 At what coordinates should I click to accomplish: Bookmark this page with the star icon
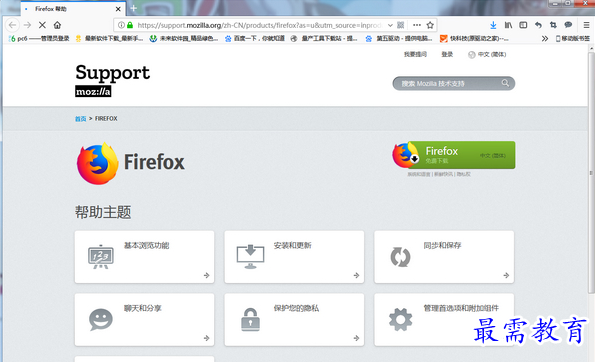pos(430,25)
